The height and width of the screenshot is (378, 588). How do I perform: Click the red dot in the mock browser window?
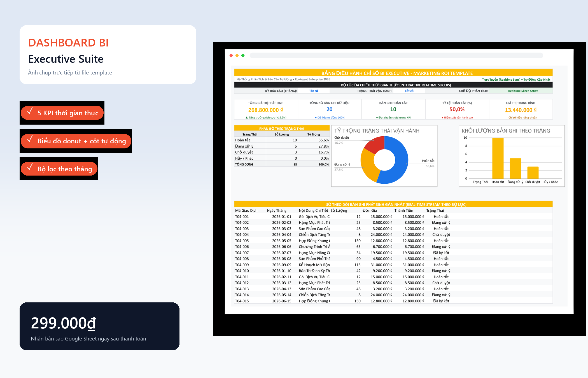pyautogui.click(x=231, y=55)
